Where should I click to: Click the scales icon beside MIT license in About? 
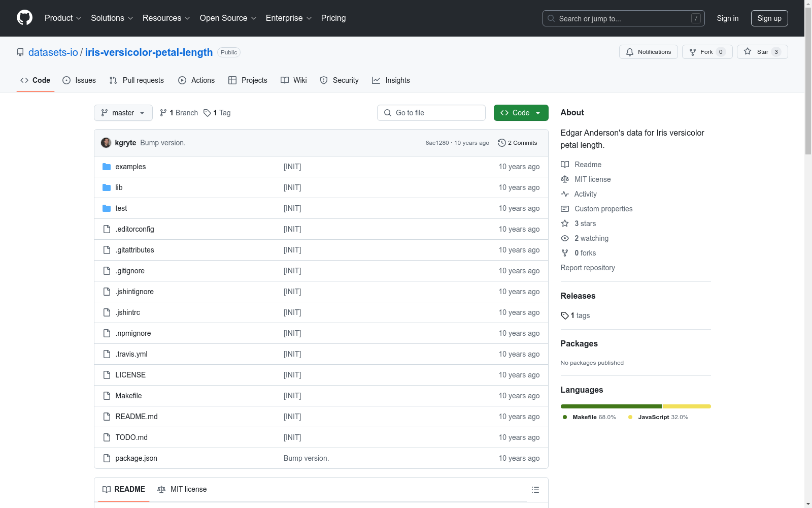tap(565, 179)
